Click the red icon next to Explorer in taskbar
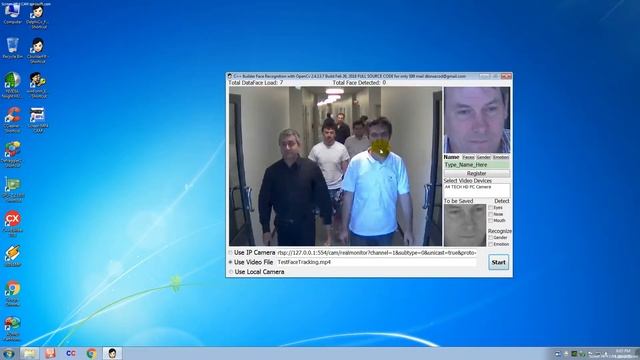 coord(50,353)
